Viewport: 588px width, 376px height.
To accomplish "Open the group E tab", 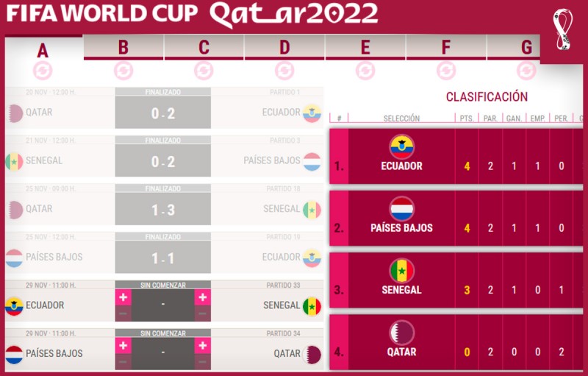I will 365,47.
